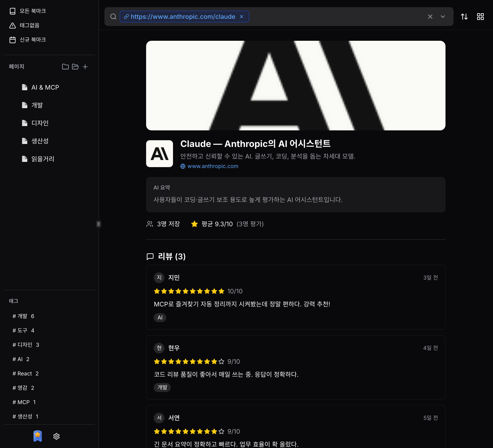This screenshot has width=493, height=448.
Task: Click 현우's avatar in reviews
Action: pos(159,348)
